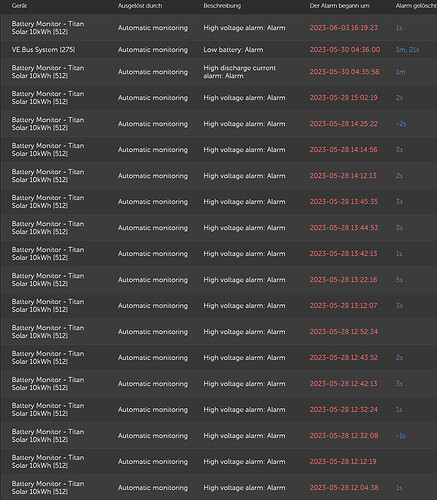
Task: Select alarm row dated 2023-05-28 12:52:34
Action: pos(218,332)
